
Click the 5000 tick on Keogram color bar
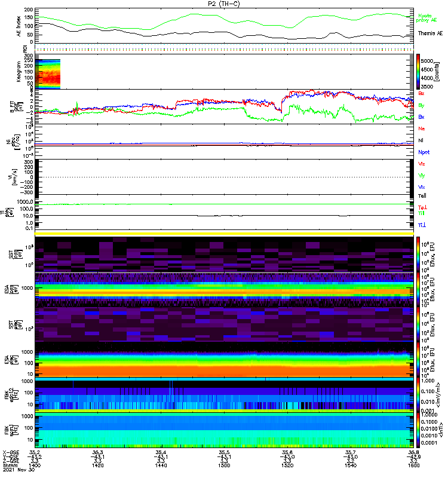point(426,61)
